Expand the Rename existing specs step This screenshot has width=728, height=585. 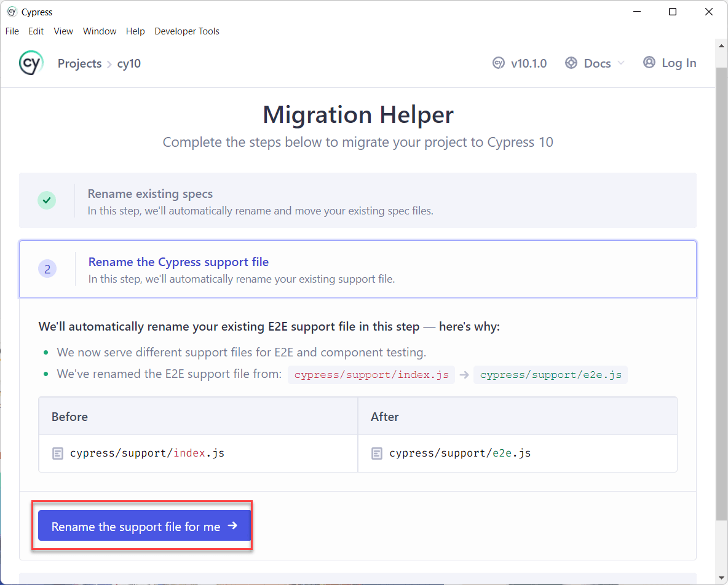357,200
